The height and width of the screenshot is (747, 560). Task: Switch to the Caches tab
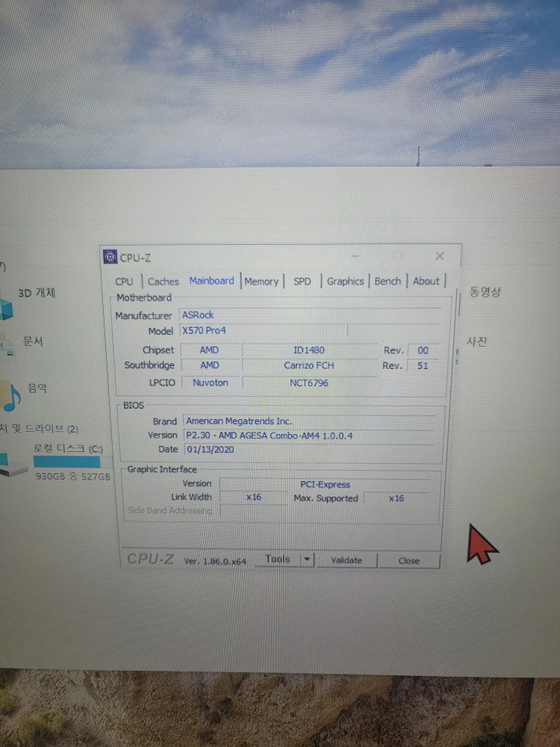coord(163,282)
